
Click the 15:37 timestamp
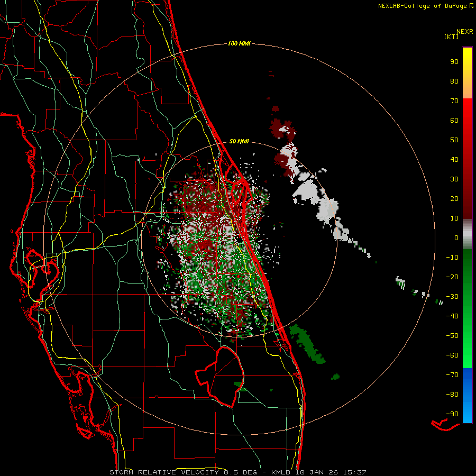pos(355,472)
